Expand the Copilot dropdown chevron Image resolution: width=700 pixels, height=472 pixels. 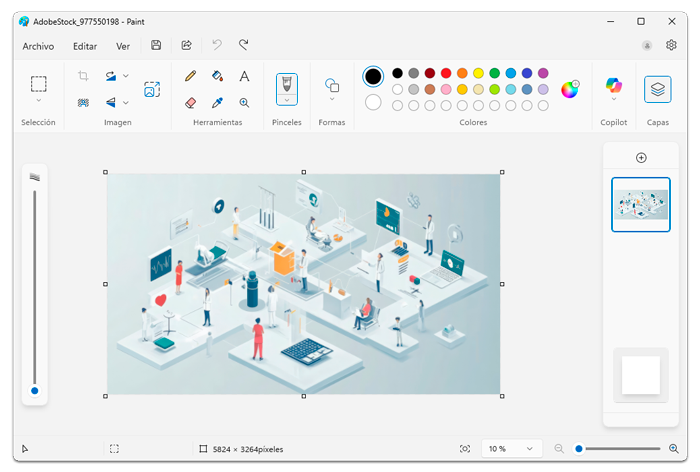click(x=613, y=99)
